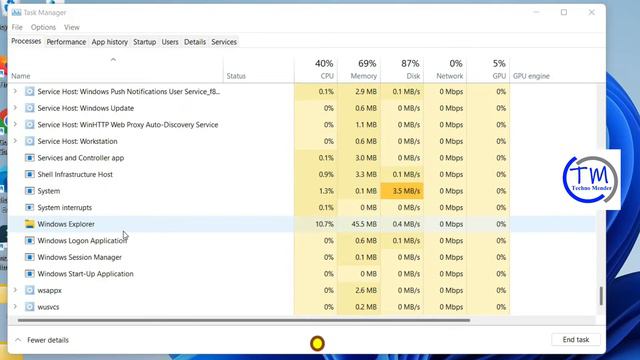This screenshot has width=640, height=360.
Task: Click the Task Manager title bar icon
Action: click(x=16, y=13)
